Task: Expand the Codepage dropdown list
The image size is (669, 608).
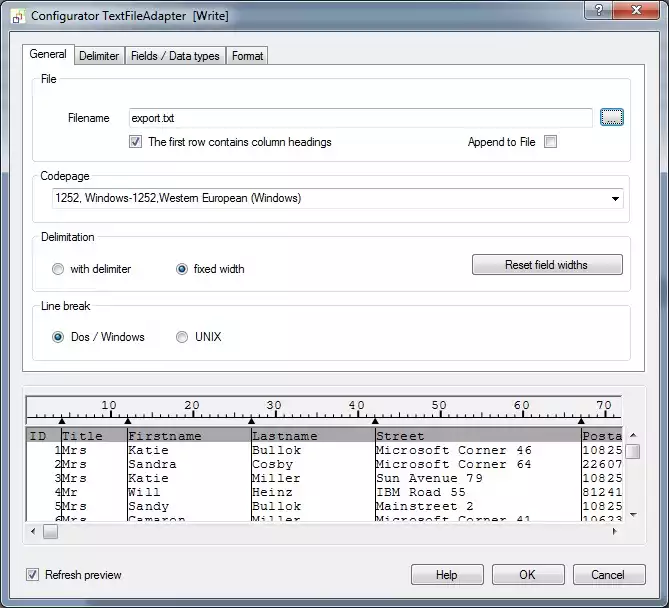Action: point(615,198)
